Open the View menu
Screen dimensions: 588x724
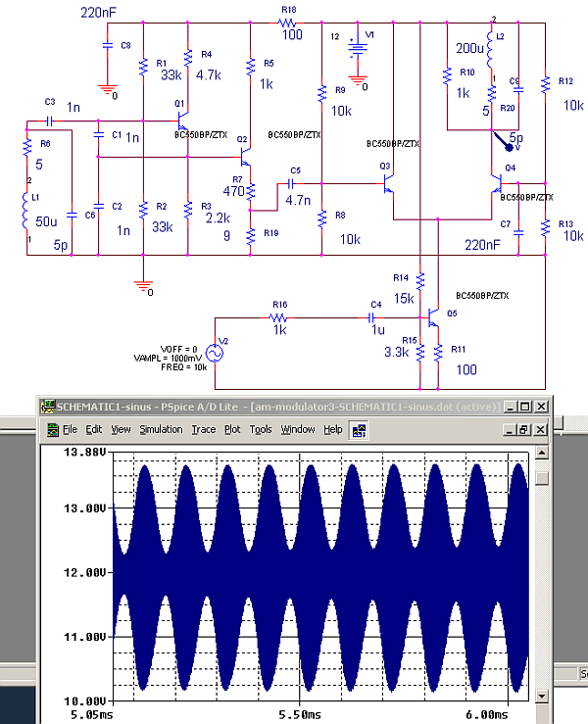coord(121,429)
